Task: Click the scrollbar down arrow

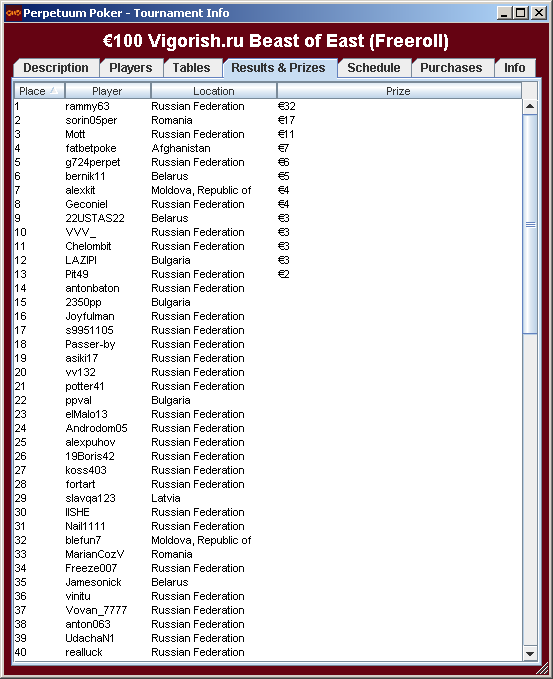Action: coord(530,653)
